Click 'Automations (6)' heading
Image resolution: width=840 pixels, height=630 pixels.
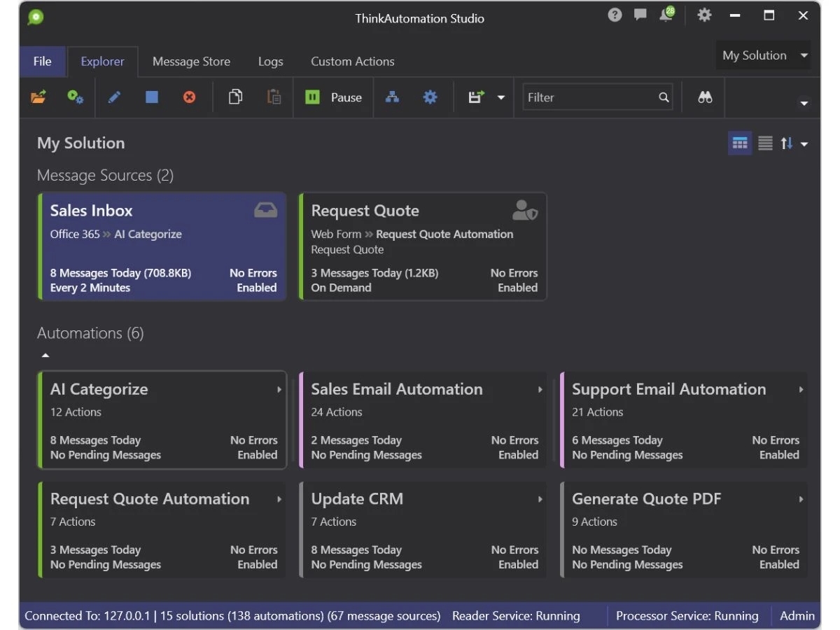(90, 333)
